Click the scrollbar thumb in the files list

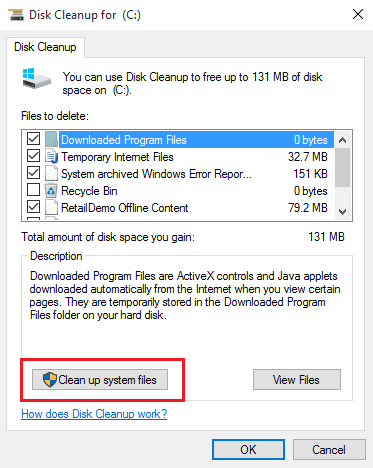pyautogui.click(x=342, y=168)
